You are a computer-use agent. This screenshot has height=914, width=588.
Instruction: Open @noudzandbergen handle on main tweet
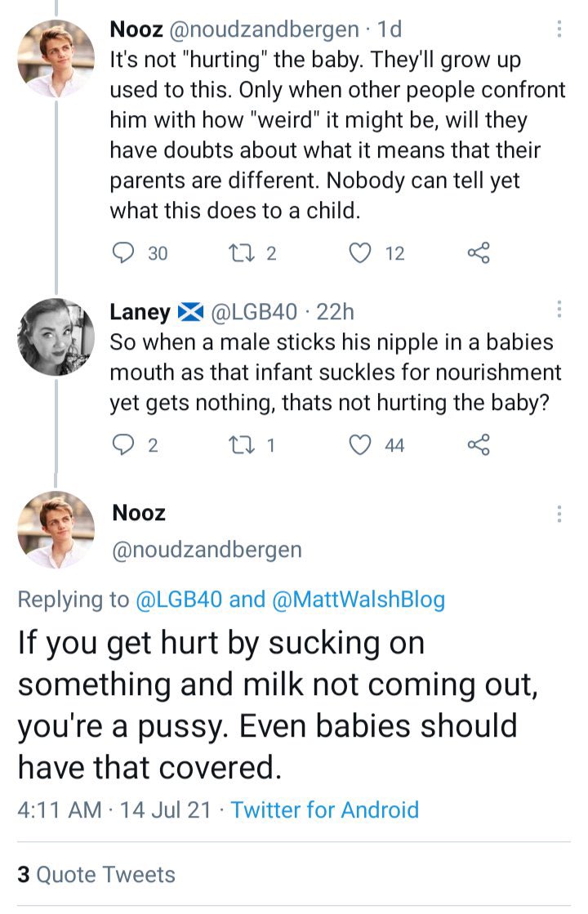[207, 550]
